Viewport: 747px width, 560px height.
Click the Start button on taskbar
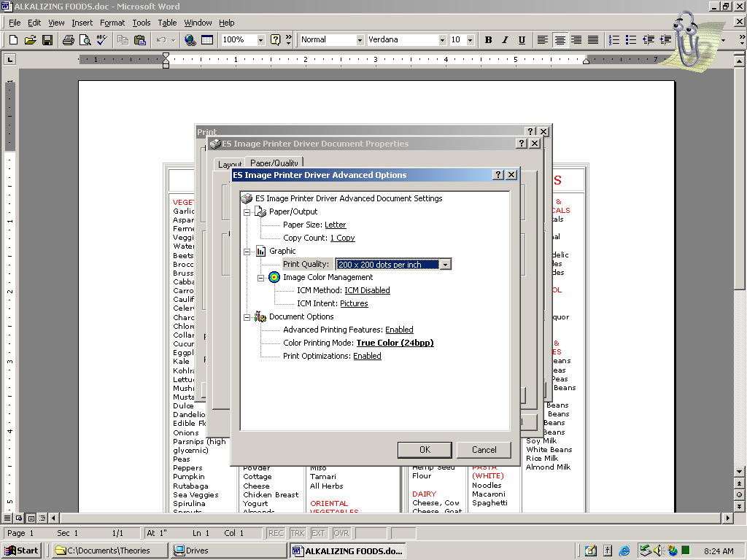point(21,551)
